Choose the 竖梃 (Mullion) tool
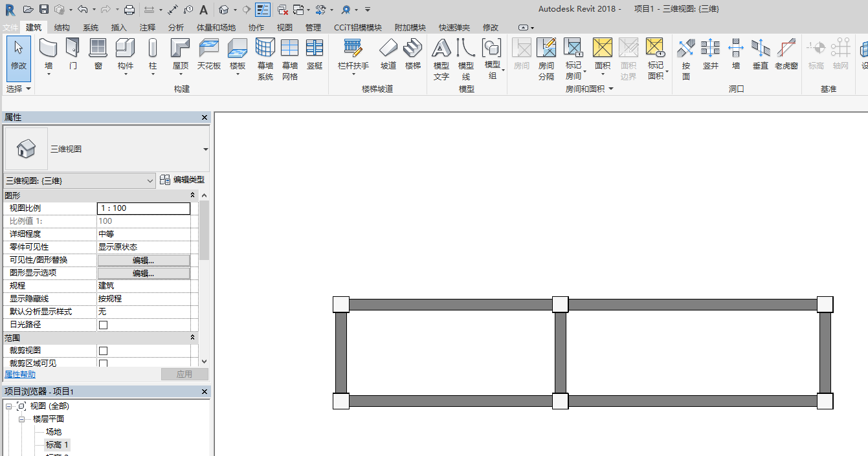Viewport: 868px width, 456px height. pos(315,54)
